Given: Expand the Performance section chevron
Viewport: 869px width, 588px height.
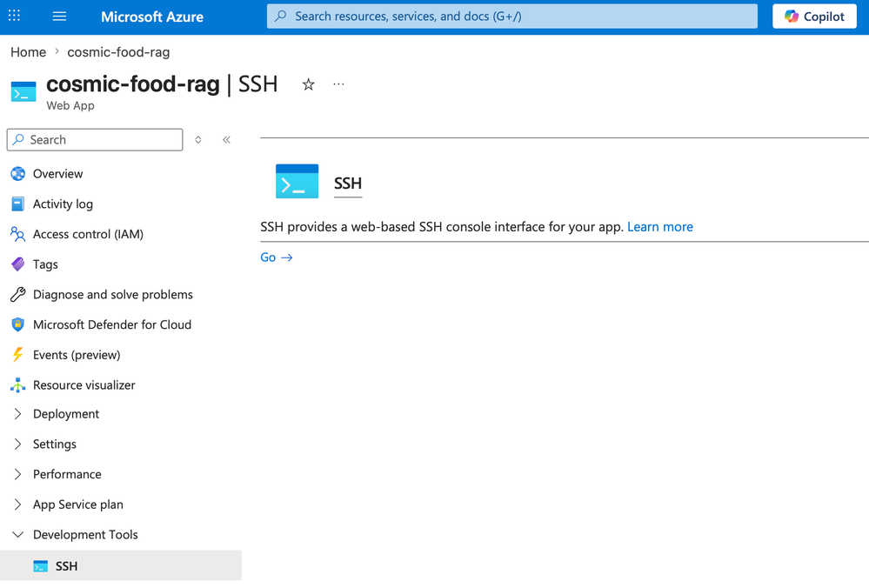Looking at the screenshot, I should coord(17,474).
